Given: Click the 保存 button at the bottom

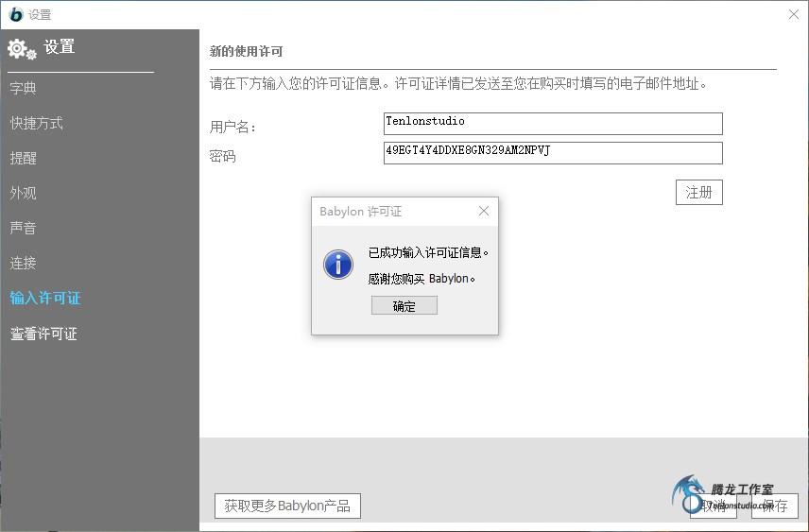Looking at the screenshot, I should click(774, 506).
